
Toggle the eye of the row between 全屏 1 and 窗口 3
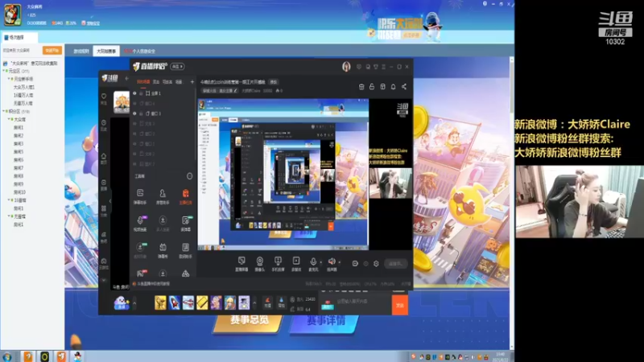134,104
